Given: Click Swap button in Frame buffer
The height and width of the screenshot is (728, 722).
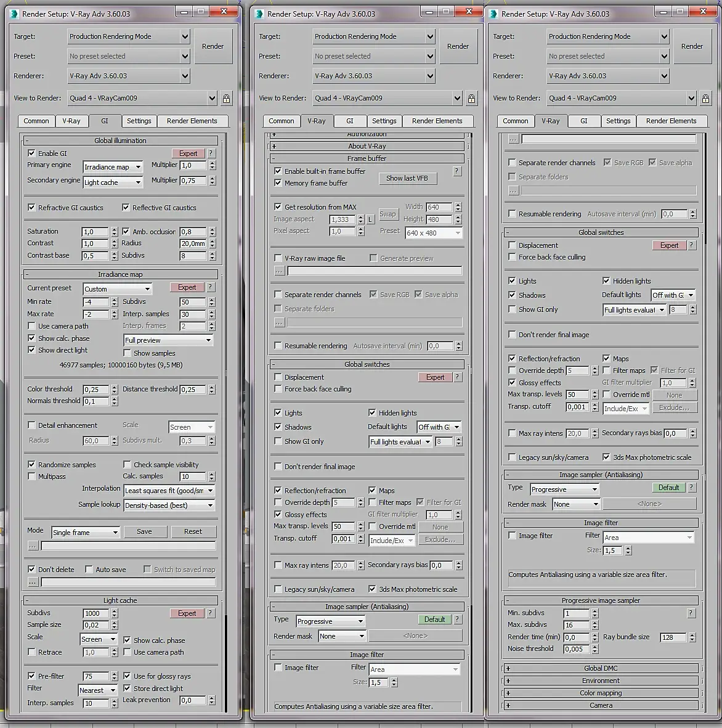Looking at the screenshot, I should (388, 214).
